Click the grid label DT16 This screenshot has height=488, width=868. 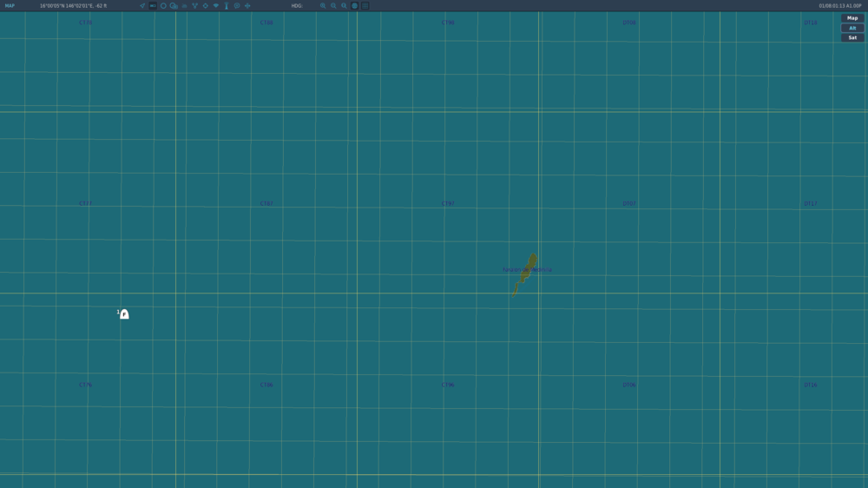(x=811, y=385)
